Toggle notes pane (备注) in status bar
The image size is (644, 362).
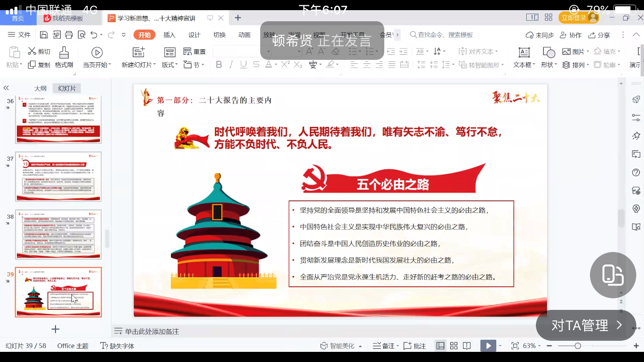point(388,346)
